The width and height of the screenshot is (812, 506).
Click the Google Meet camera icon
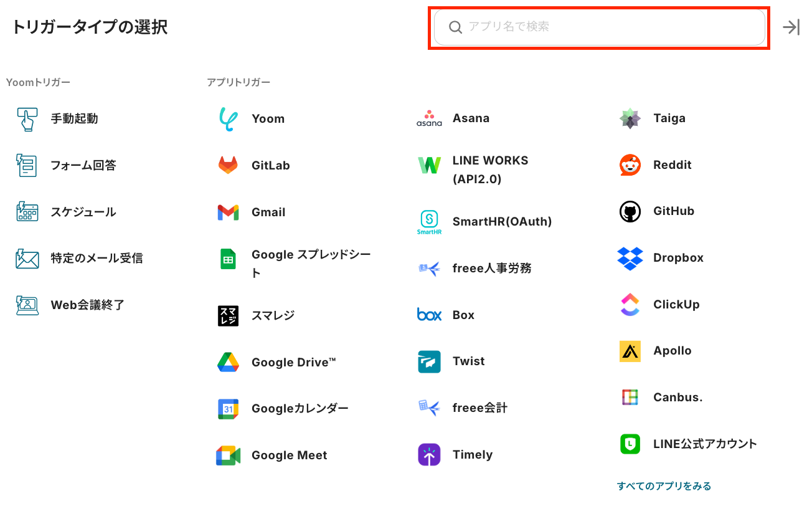[x=228, y=456]
